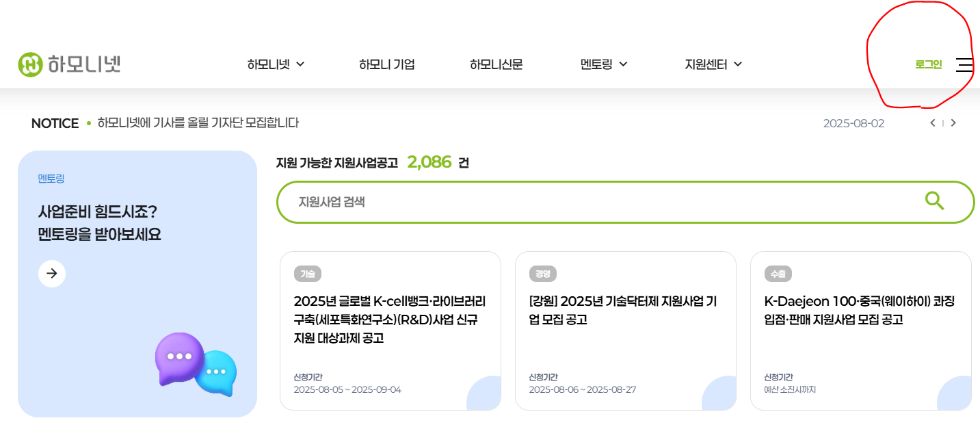
Task: Open the notice about 기자단 모집
Action: click(x=198, y=123)
